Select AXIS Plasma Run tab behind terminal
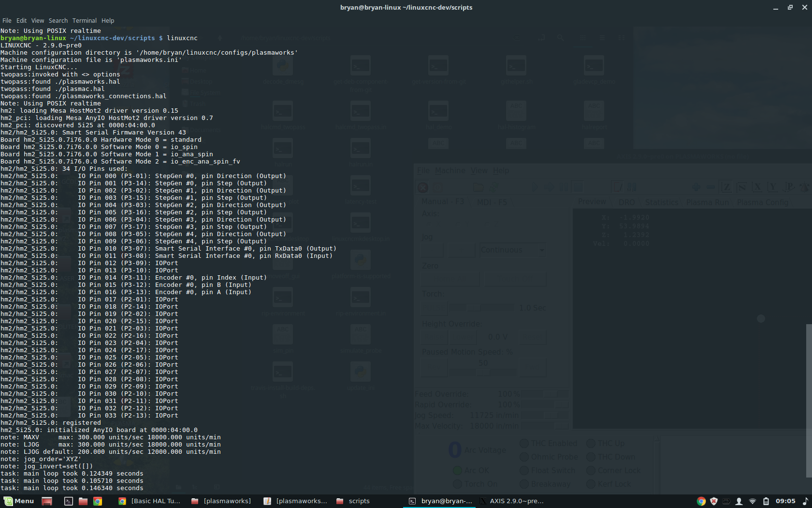 (708, 202)
